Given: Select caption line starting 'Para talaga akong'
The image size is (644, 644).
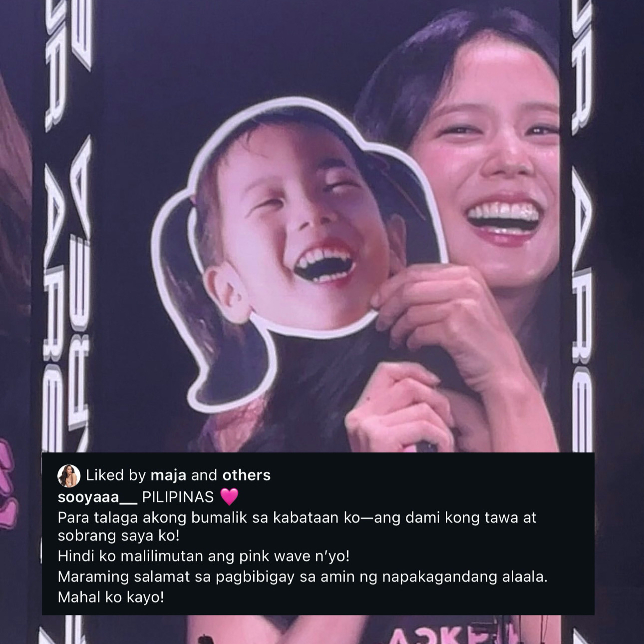Looking at the screenshot, I should pos(297,518).
